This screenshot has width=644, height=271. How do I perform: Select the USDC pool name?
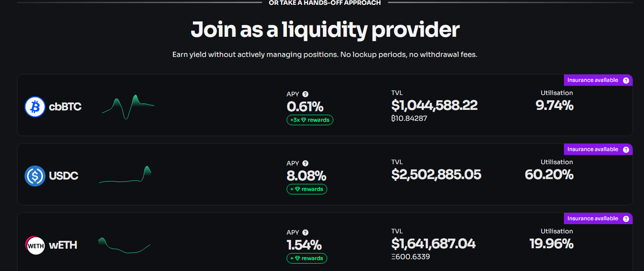click(63, 176)
